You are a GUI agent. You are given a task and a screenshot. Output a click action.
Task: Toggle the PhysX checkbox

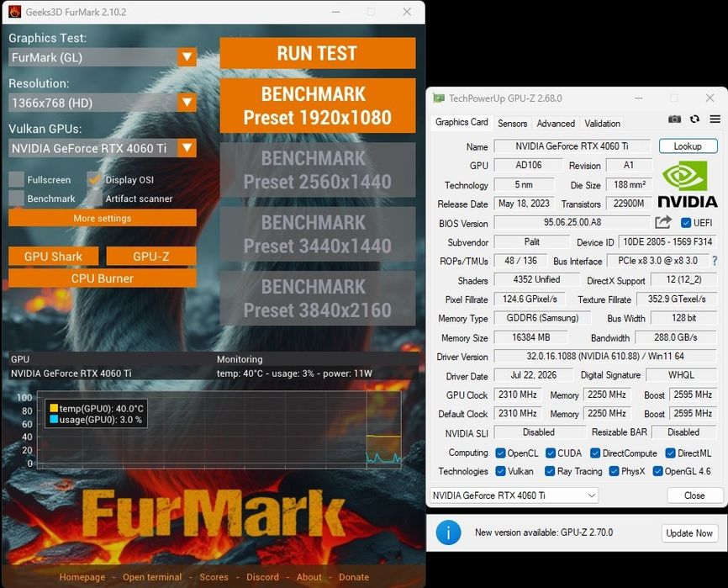(614, 471)
